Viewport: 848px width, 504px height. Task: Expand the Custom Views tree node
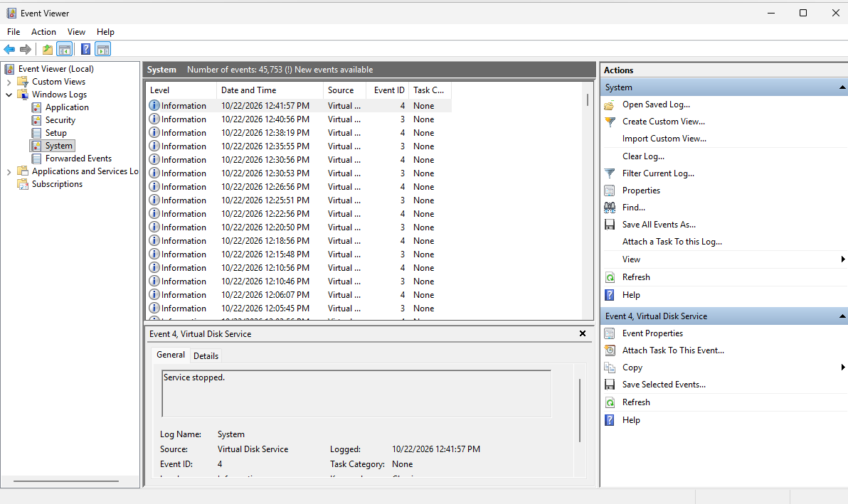tap(9, 82)
